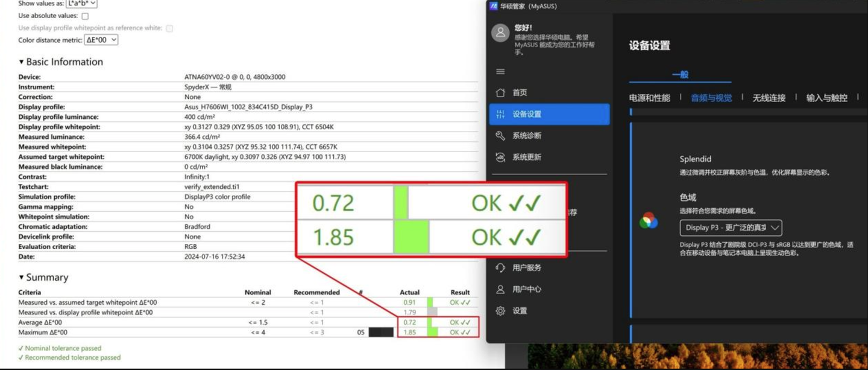Click the Display P3 description paragraph
The width and height of the screenshot is (868, 370).
tap(766, 249)
